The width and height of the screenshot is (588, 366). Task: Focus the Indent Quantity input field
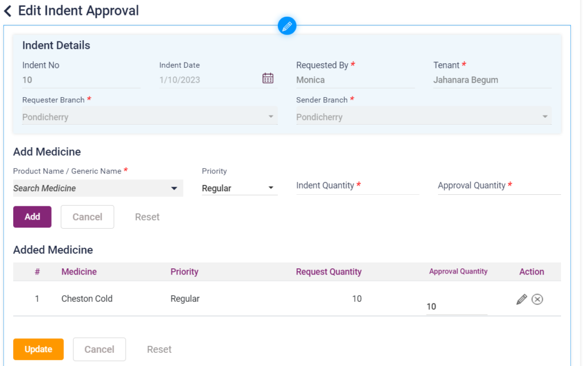click(x=357, y=186)
